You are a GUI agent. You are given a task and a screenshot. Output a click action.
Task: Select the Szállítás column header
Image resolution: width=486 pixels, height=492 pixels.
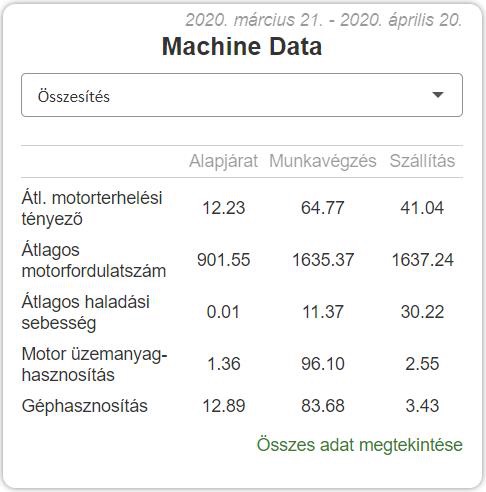[x=422, y=161]
